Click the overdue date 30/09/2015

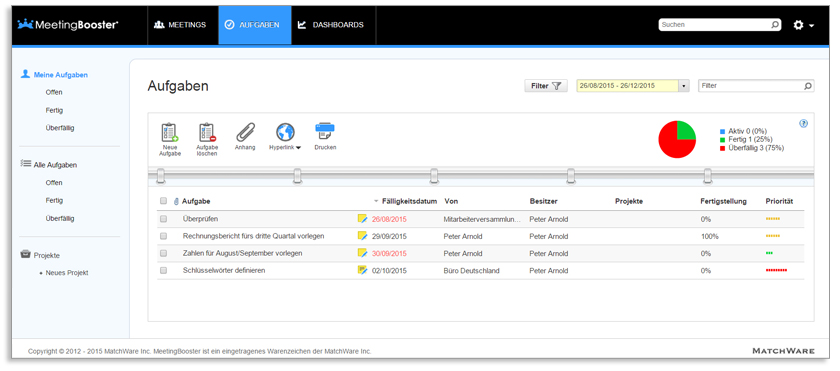click(x=389, y=253)
